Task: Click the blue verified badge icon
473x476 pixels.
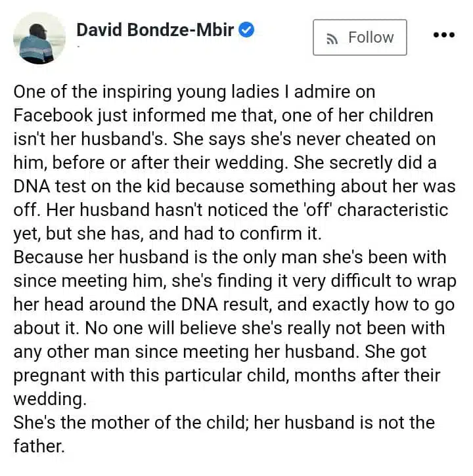Action: tap(246, 30)
